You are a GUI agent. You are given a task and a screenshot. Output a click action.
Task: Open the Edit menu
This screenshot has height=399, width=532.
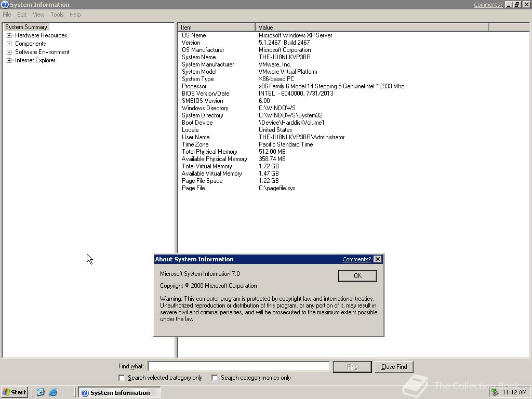point(22,15)
